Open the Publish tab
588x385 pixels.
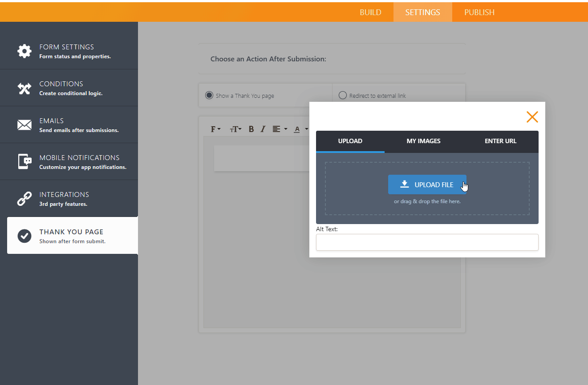tap(479, 12)
